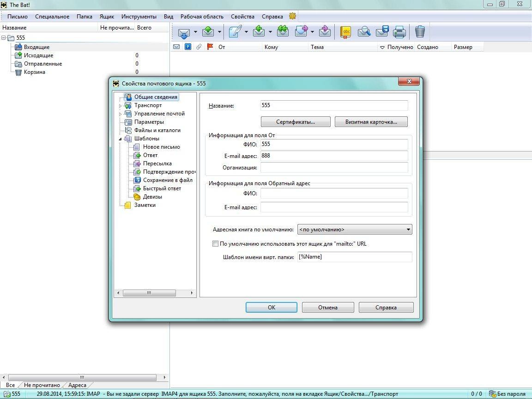532x399 pixels.
Task: Confirm the dialog with OK
Action: coord(272,308)
